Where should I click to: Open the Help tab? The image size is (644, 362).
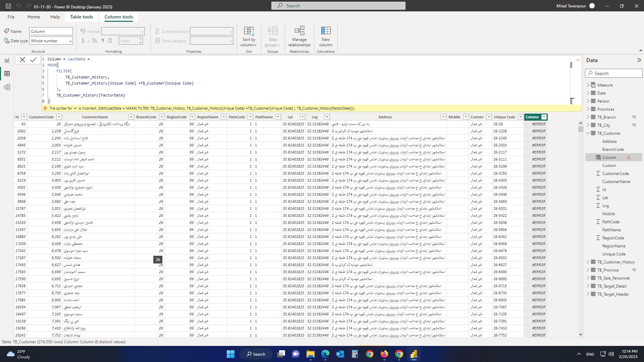(x=55, y=17)
